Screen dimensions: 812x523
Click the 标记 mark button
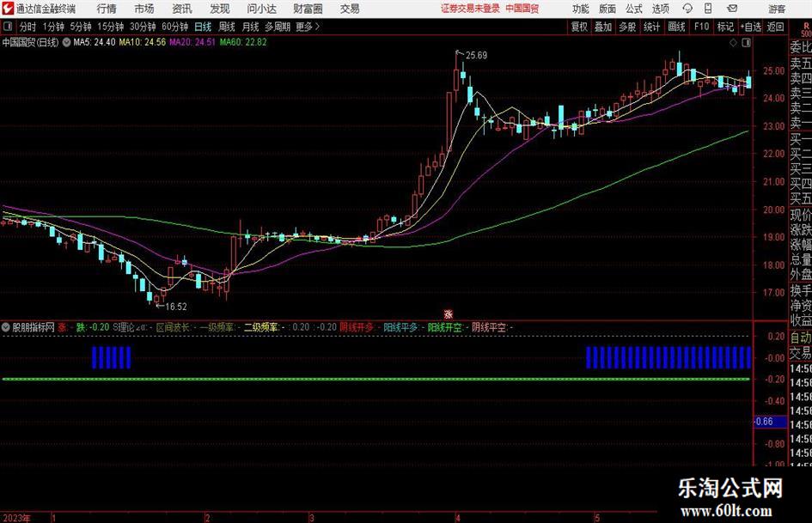pos(725,27)
